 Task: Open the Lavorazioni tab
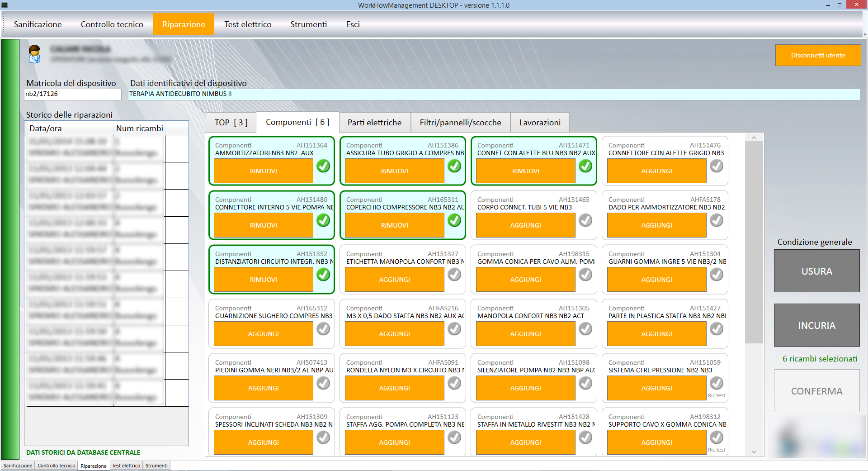coord(540,123)
